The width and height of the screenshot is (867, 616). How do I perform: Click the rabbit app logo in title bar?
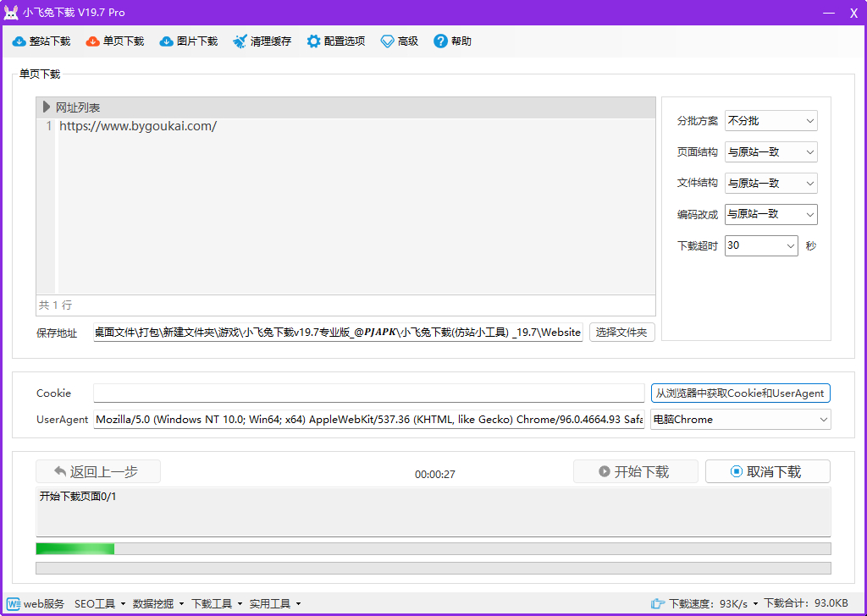(x=11, y=13)
